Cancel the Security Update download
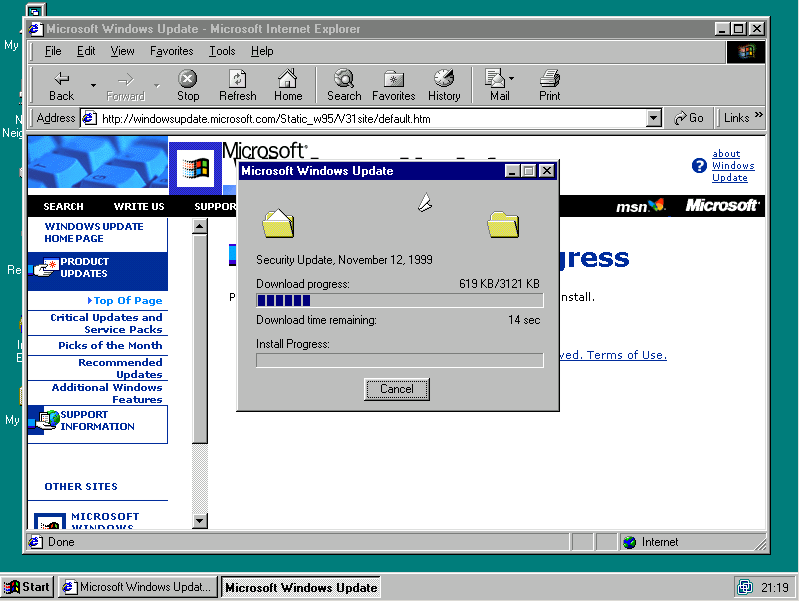799x601 pixels. (x=396, y=389)
